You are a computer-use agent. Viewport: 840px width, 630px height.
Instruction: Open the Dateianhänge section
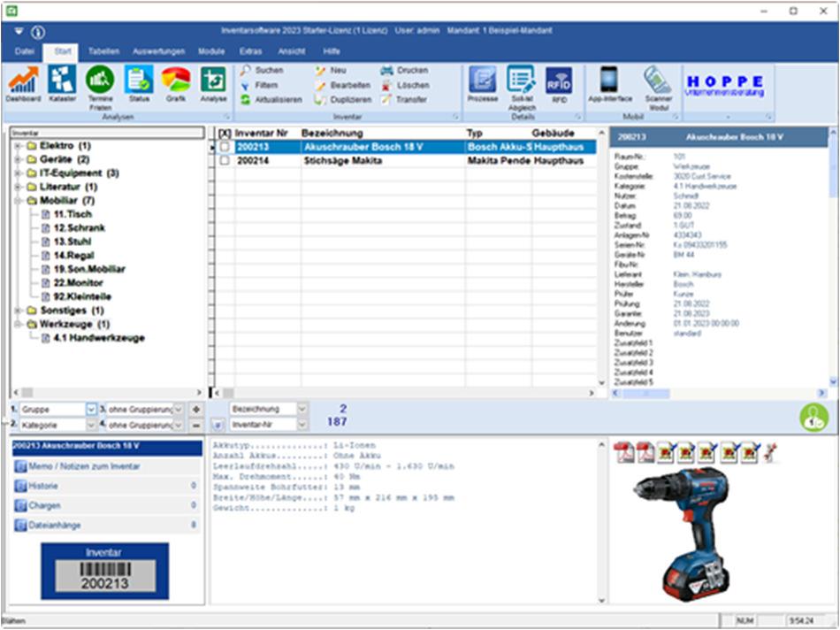(x=107, y=526)
